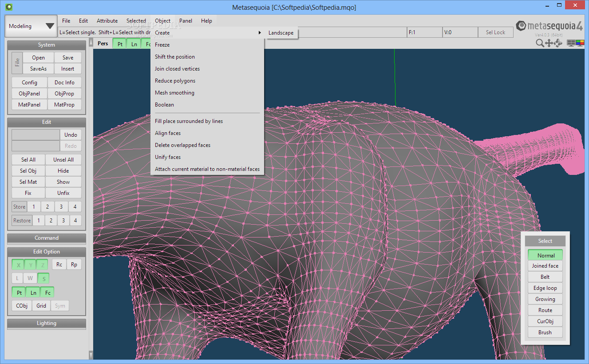Click the V:0 vertex count field
This screenshot has height=364, width=589.
[460, 32]
